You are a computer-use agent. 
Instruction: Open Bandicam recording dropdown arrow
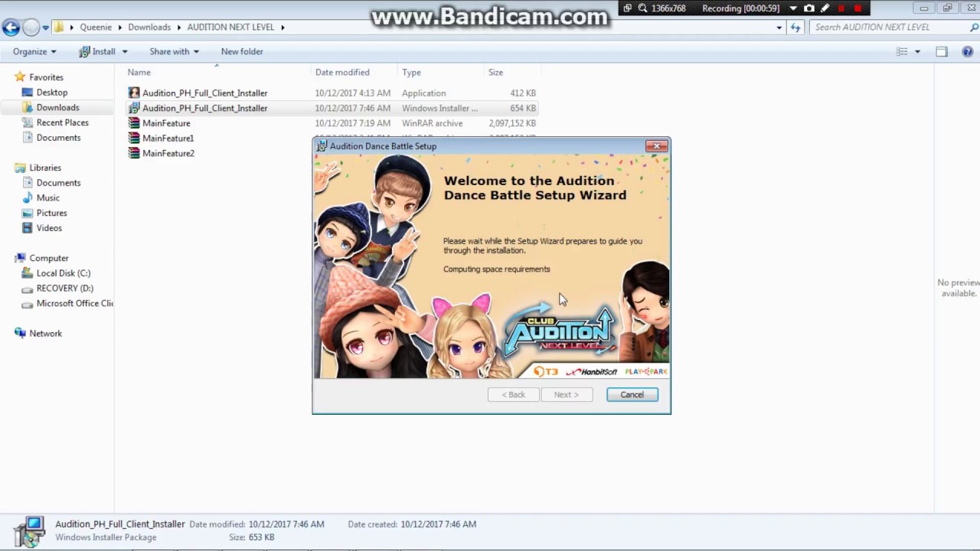click(x=793, y=8)
